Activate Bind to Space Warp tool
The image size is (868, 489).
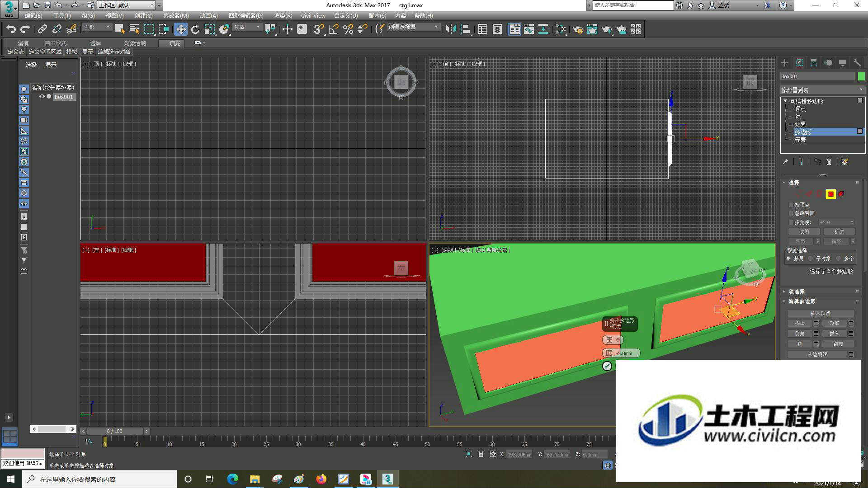point(71,29)
